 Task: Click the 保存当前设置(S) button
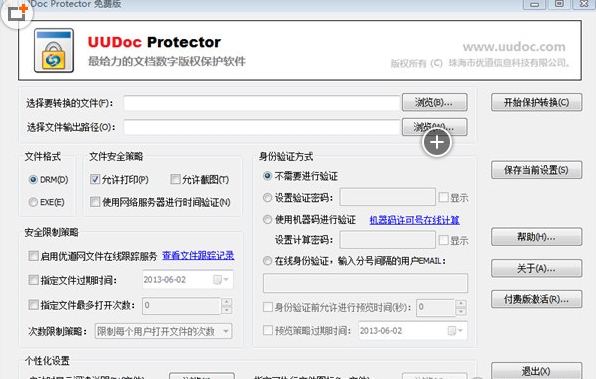[536, 170]
